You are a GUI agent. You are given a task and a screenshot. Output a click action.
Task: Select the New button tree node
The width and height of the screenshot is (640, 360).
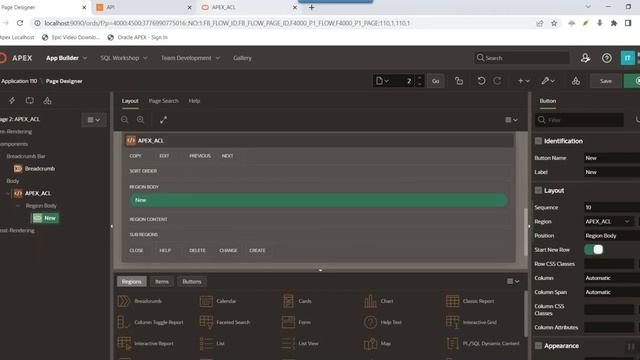[45, 218]
